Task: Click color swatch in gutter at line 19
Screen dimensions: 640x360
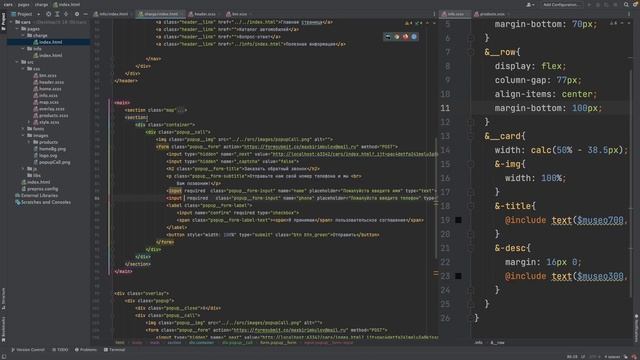Action: point(458,220)
